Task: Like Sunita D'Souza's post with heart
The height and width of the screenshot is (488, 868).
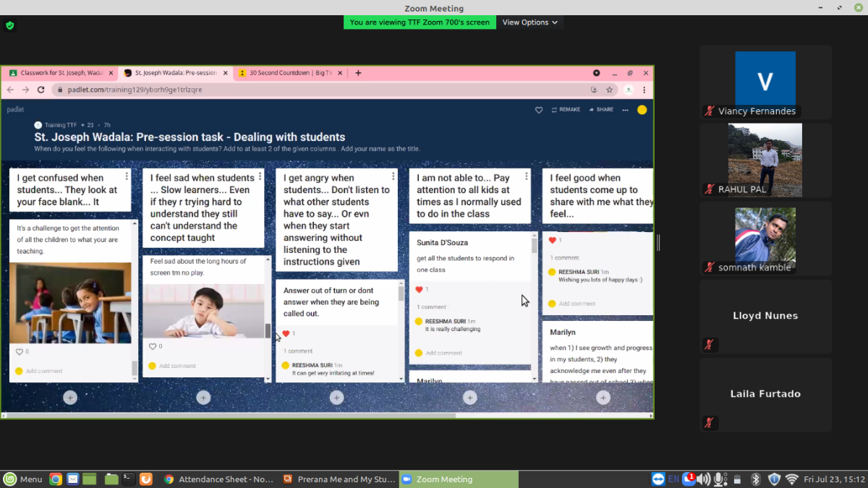Action: (419, 289)
